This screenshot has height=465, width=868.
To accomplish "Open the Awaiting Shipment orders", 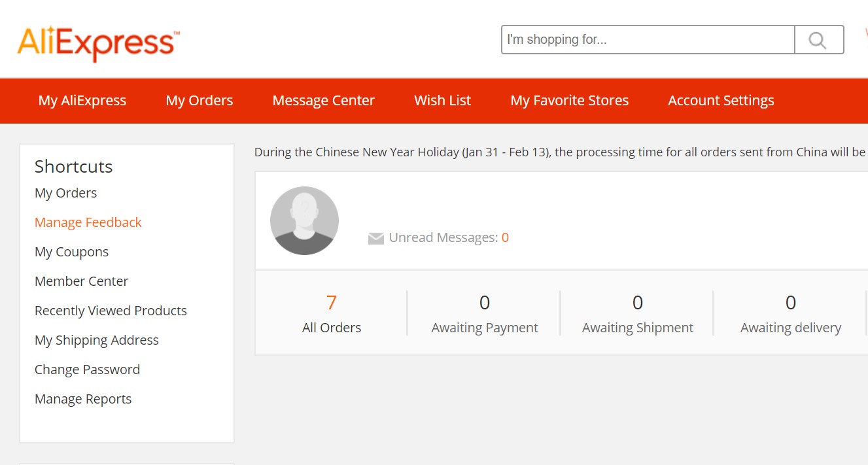I will click(x=638, y=313).
